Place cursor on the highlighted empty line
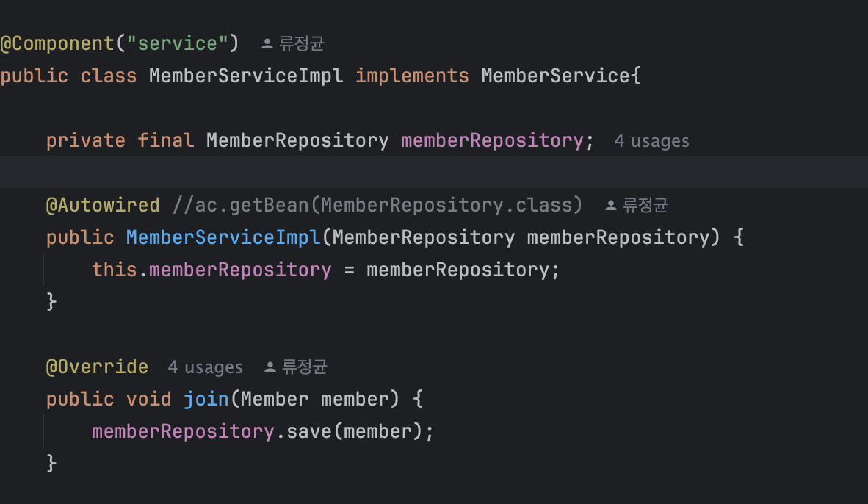Viewport: 868px width, 504px height. click(x=434, y=172)
